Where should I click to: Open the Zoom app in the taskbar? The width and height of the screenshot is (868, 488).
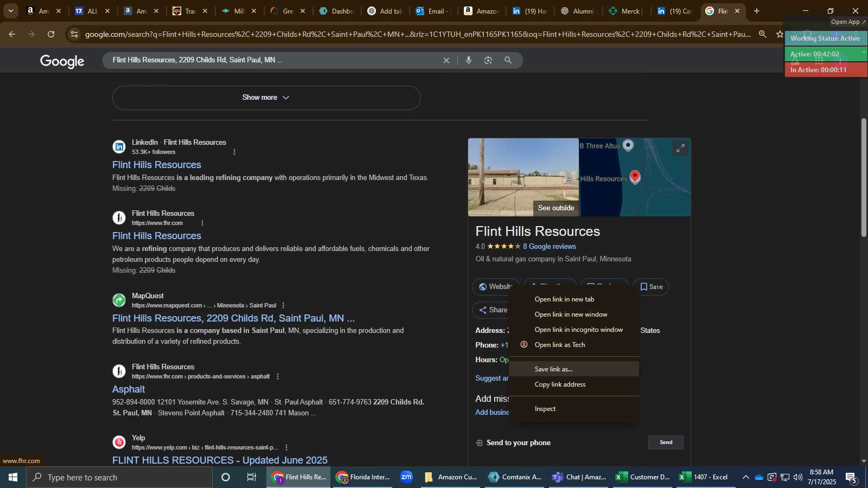406,477
